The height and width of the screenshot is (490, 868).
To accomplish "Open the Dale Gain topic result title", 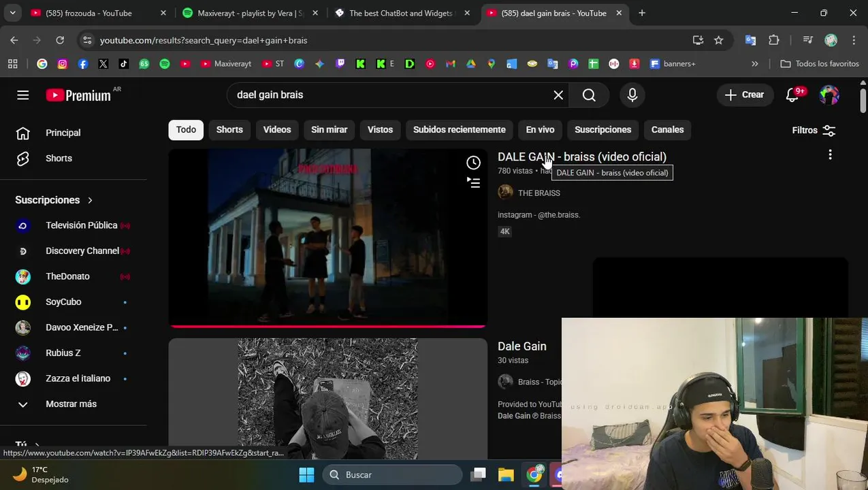I will 522,346.
